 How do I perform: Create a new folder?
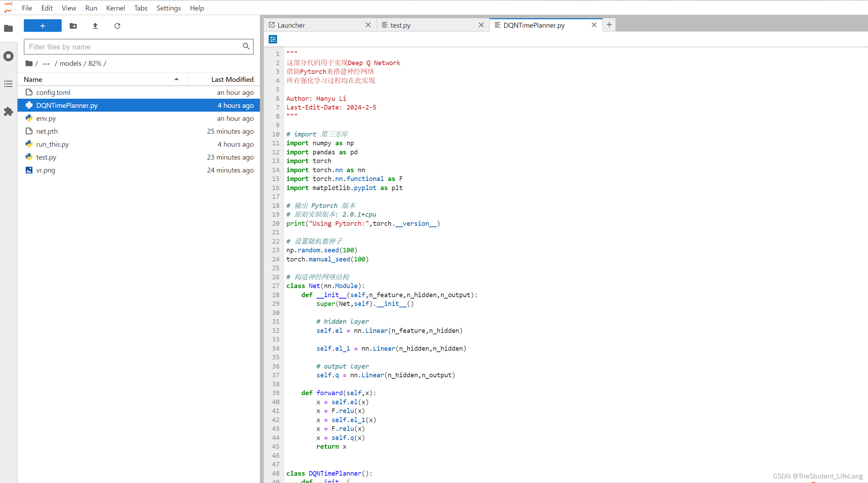tap(73, 26)
